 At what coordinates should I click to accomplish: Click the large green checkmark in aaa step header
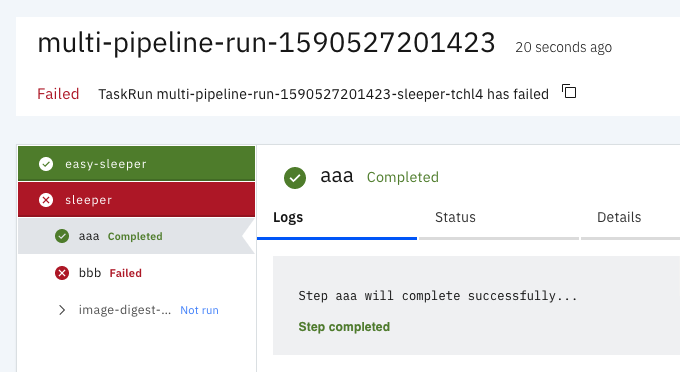[295, 178]
